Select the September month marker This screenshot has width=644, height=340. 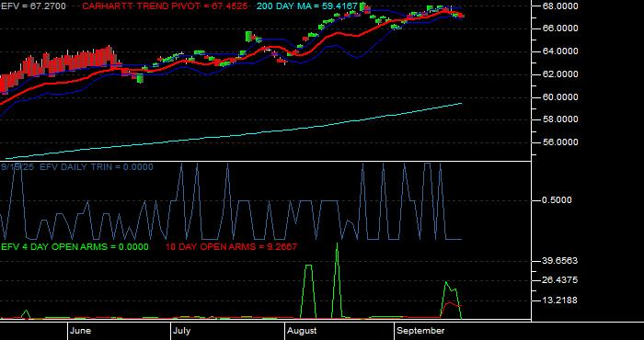(421, 331)
